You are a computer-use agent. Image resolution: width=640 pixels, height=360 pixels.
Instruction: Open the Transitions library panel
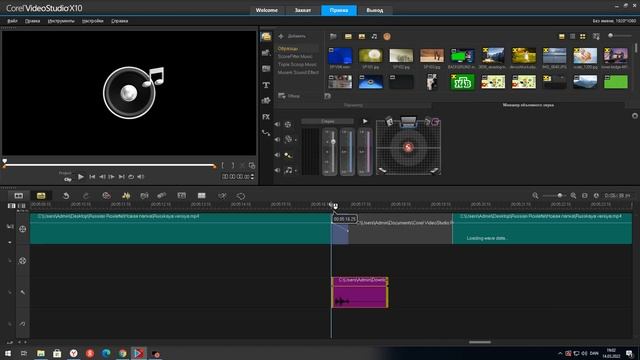coord(266,69)
